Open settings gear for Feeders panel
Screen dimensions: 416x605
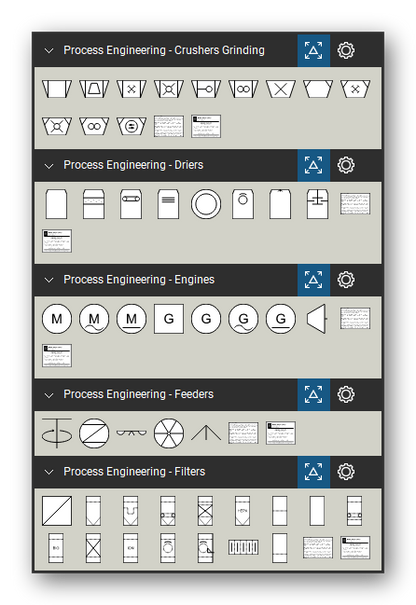[x=346, y=394]
